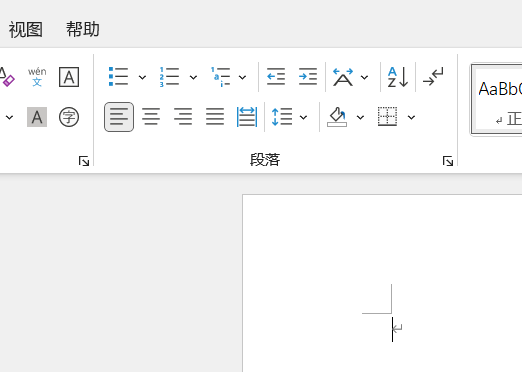This screenshot has width=522, height=372.
Task: Decrease the paragraph indent
Action: pos(276,77)
